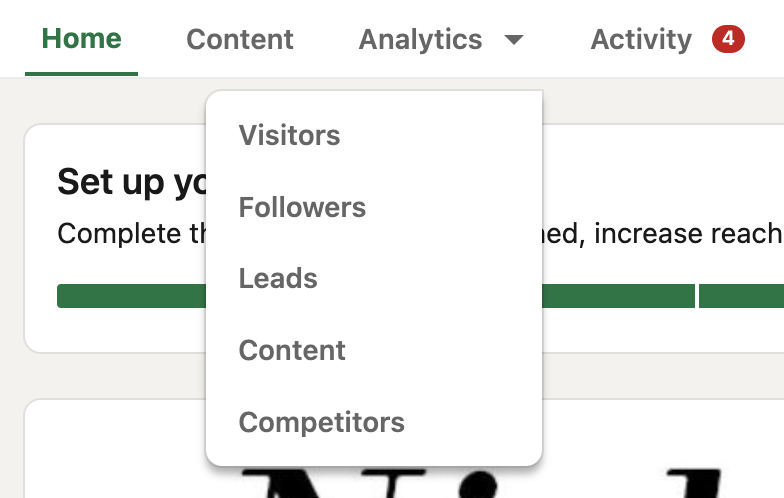784x498 pixels.
Task: Click the white divider in progress bar
Action: pos(697,296)
